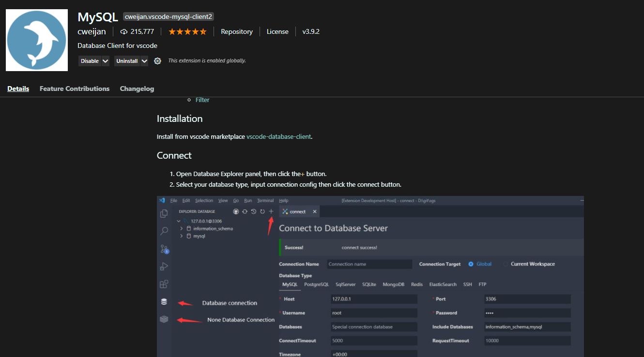The image size is (644, 357).
Task: Click the Username field showing root
Action: 373,313
